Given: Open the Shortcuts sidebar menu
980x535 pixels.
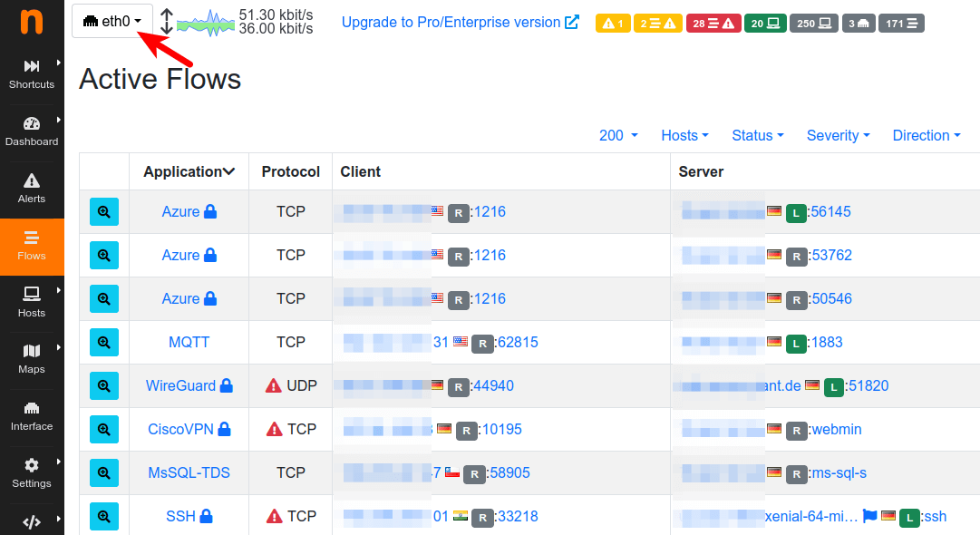Looking at the screenshot, I should tap(32, 74).
